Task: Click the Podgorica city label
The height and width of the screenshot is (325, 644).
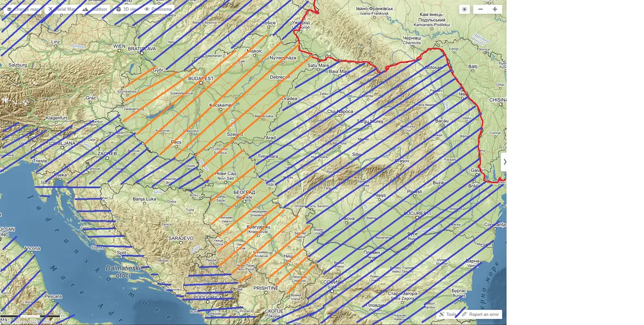Action: 207,297
